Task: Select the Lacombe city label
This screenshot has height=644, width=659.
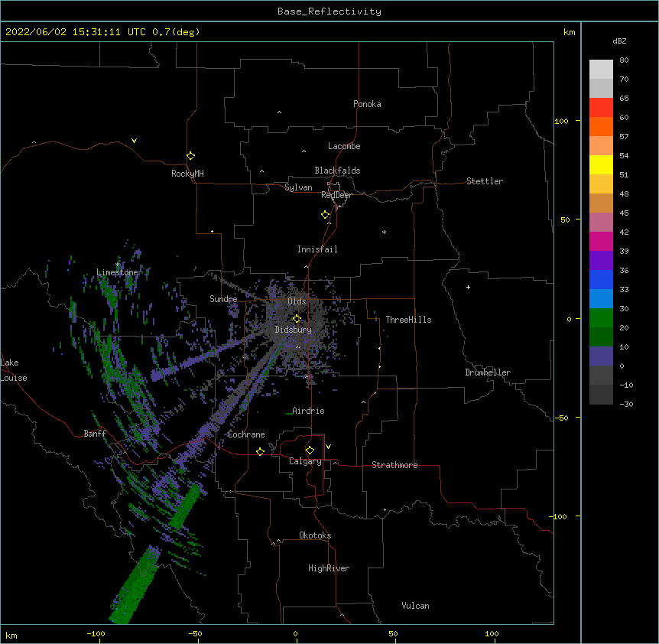Action: (344, 146)
